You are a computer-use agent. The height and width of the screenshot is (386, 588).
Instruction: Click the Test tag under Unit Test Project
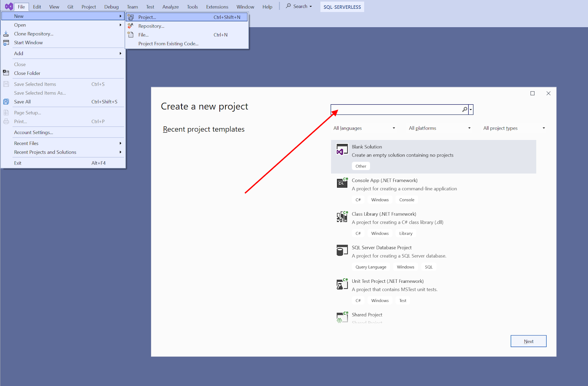point(403,300)
